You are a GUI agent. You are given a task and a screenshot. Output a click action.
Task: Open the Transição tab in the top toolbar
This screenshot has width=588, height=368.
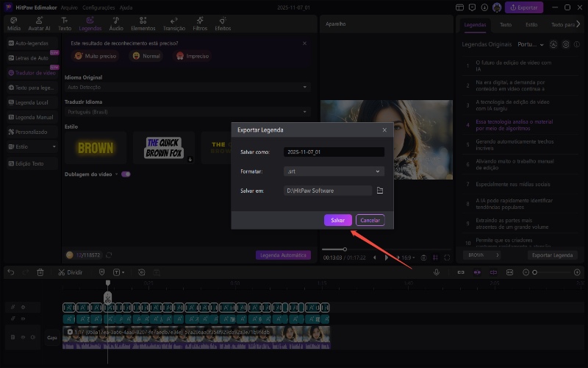[173, 24]
